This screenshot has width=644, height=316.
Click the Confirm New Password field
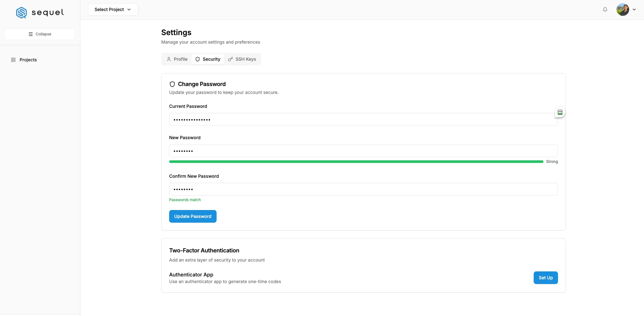point(364,189)
